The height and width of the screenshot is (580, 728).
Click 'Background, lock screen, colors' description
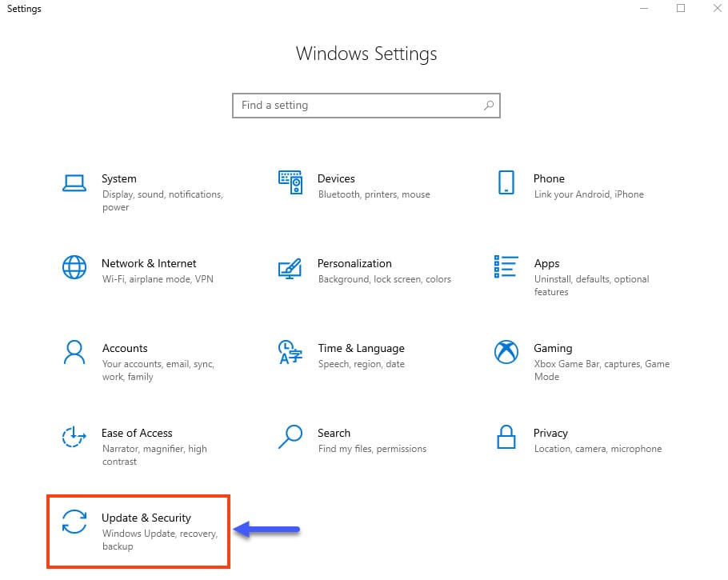(385, 279)
